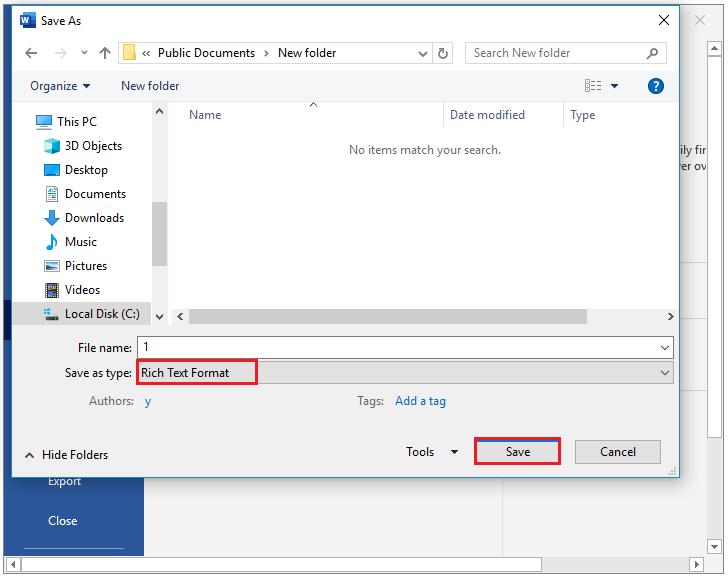The image size is (728, 576).
Task: Click the Videos filmstrip icon
Action: tap(52, 290)
